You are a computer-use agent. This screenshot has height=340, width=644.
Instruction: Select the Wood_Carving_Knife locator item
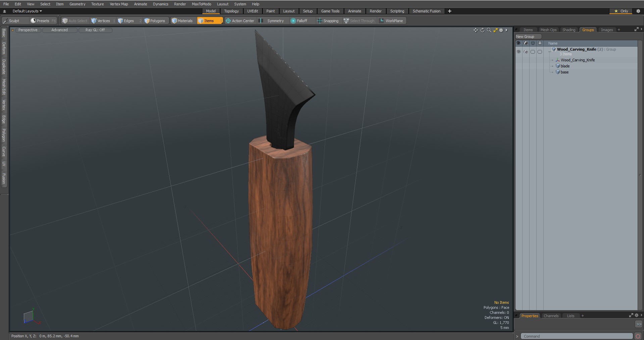pyautogui.click(x=578, y=60)
